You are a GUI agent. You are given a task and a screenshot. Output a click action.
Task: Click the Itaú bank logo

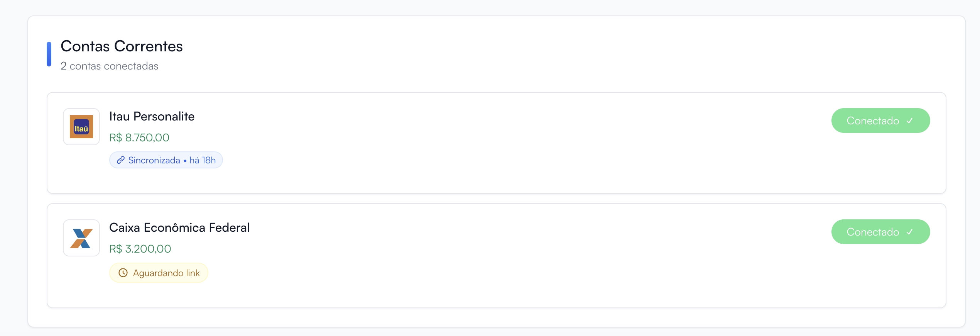(81, 127)
